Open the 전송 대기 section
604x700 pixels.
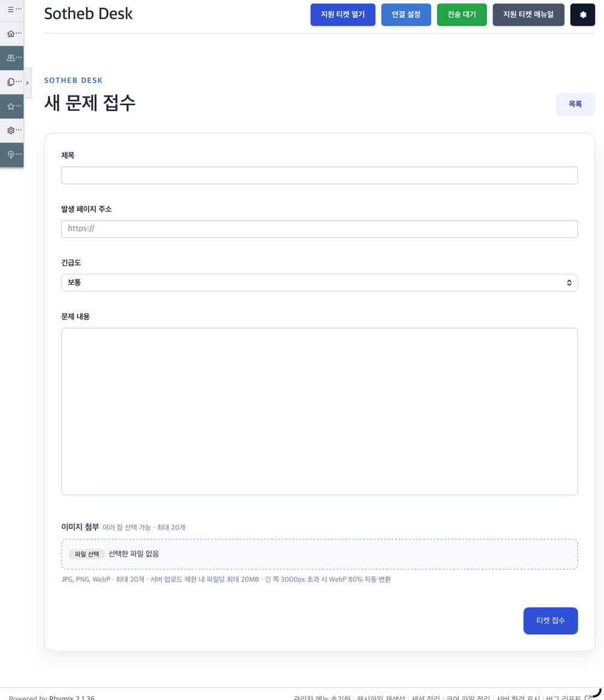pyautogui.click(x=461, y=15)
